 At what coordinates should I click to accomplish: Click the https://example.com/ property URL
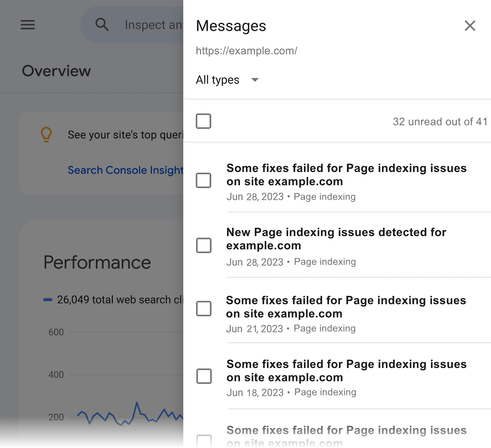246,51
